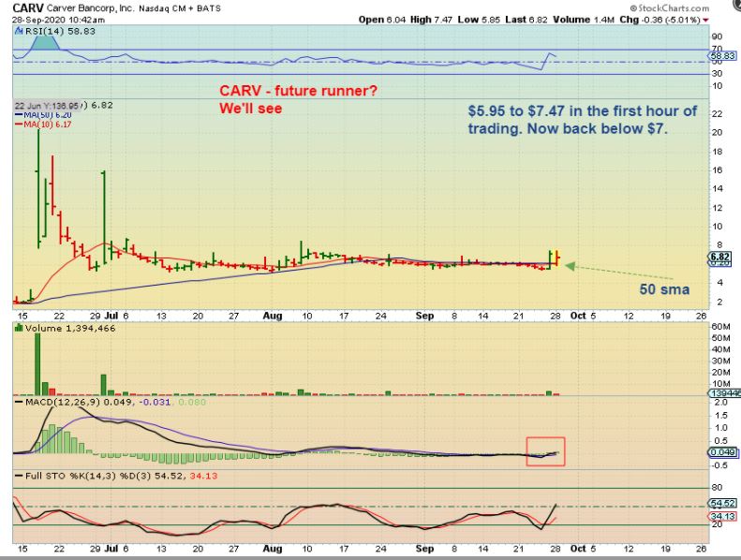Click the RSI(14) 58.83 legend label
This screenshot has height=560, width=741.
60,31
